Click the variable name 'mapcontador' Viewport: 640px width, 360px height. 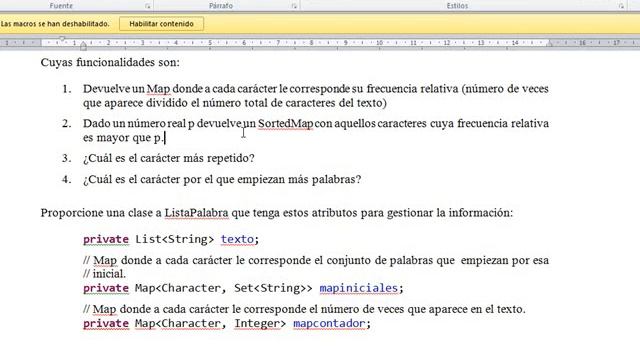point(329,324)
